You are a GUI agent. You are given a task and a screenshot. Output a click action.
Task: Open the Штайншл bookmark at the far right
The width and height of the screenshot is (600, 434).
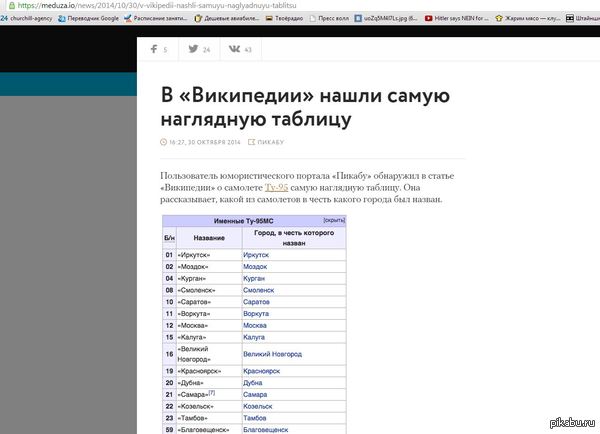[x=583, y=18]
